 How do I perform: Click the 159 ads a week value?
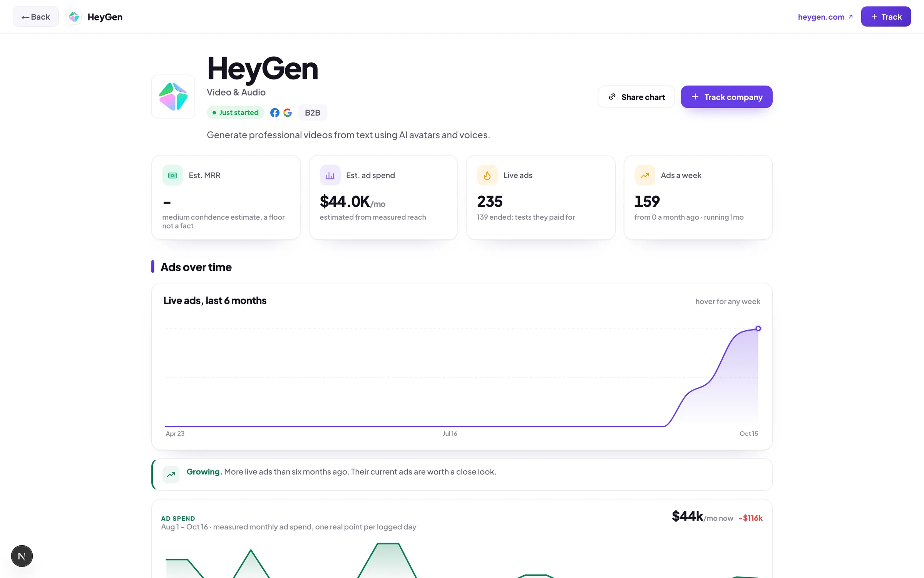(x=647, y=202)
